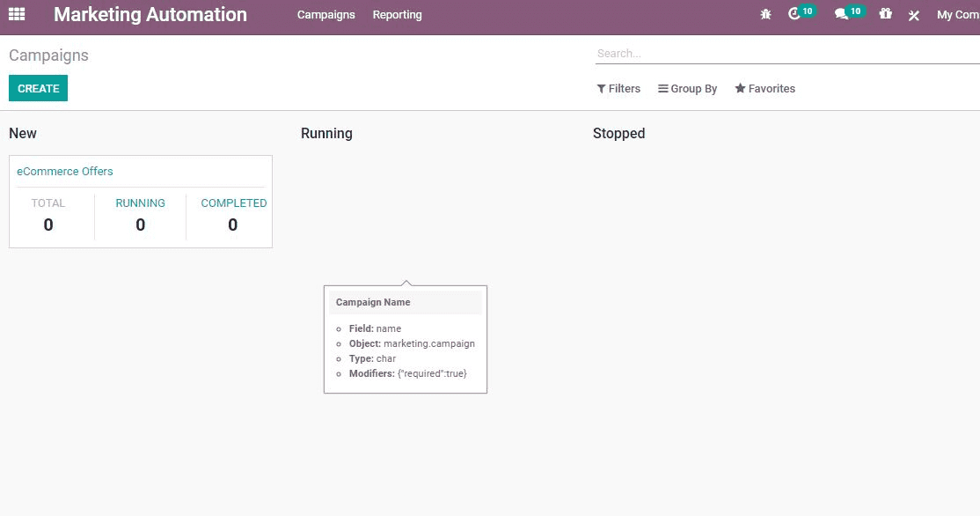The image size is (980, 516).
Task: Open the conversations chat icon
Action: point(841,15)
